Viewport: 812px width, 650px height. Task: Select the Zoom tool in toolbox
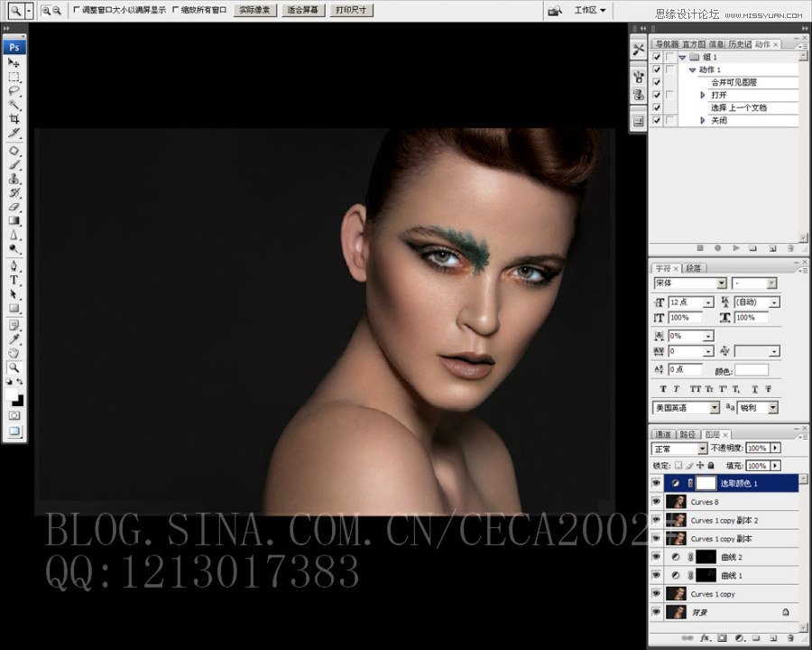(x=14, y=367)
